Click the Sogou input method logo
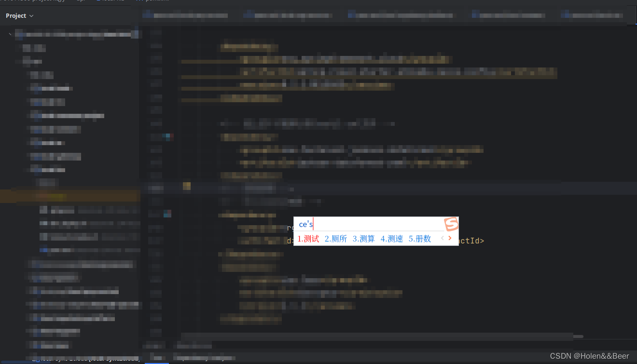The height and width of the screenshot is (364, 637). (451, 224)
